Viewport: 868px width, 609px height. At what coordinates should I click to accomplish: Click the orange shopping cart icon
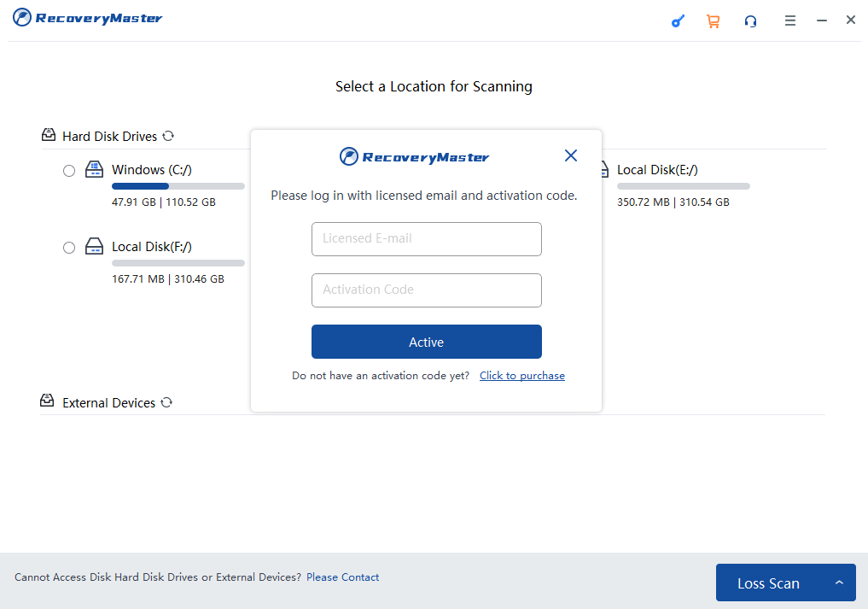coord(713,21)
